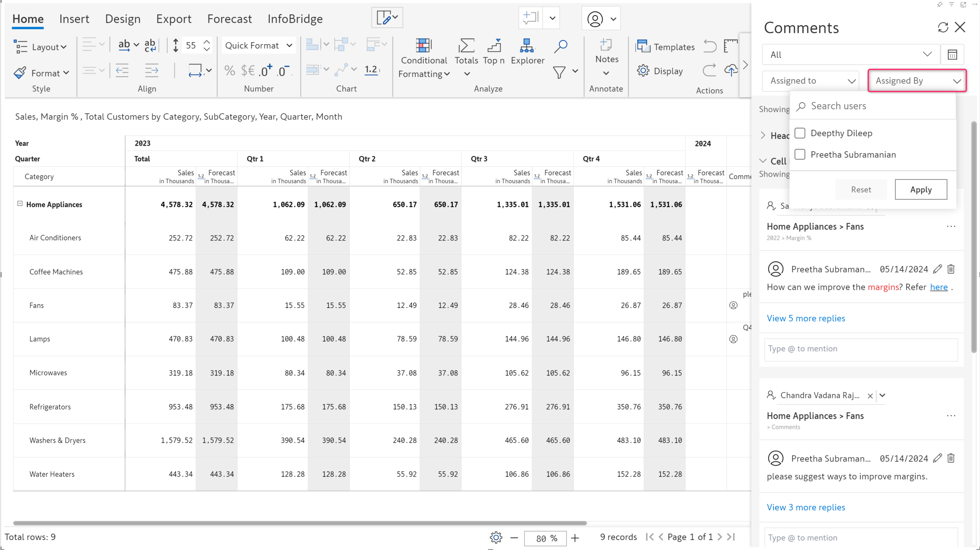Screen dimensions: 980x550
Task: Refresh the Comments panel
Action: (x=943, y=27)
